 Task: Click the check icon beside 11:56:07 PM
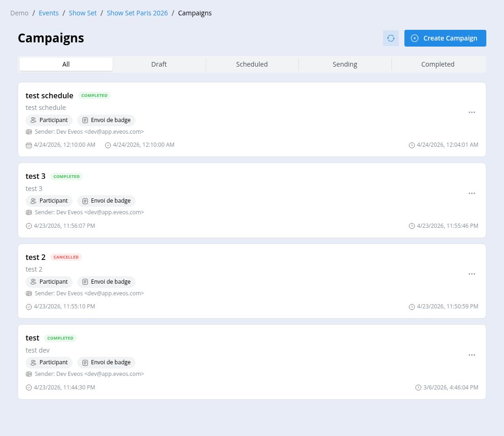pos(29,226)
